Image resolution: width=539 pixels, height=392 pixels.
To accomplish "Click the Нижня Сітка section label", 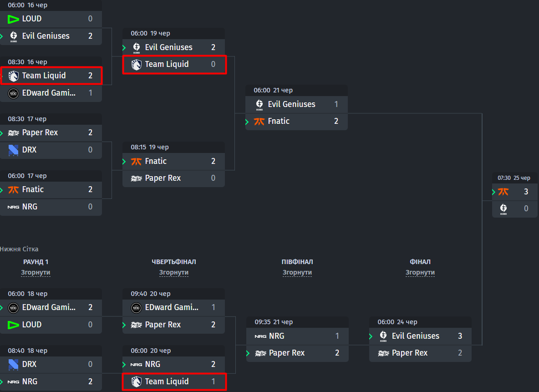I will 19,249.
